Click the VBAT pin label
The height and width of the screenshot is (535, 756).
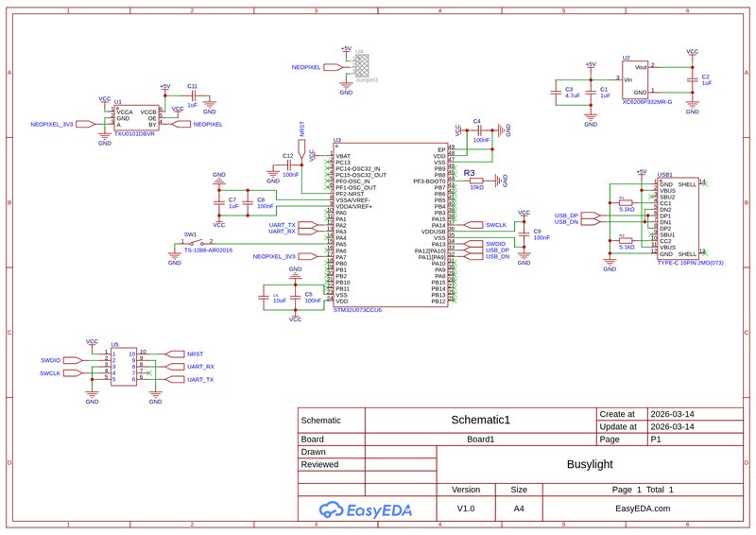point(343,156)
